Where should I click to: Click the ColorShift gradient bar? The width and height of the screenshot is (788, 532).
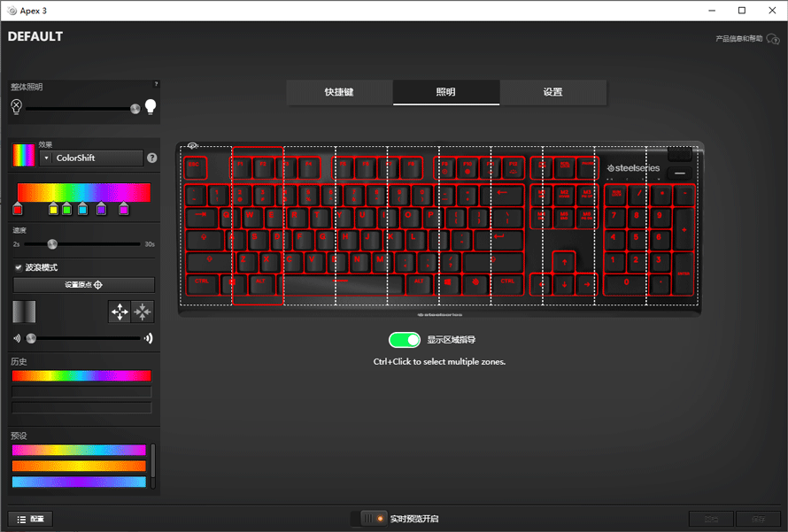click(x=84, y=192)
